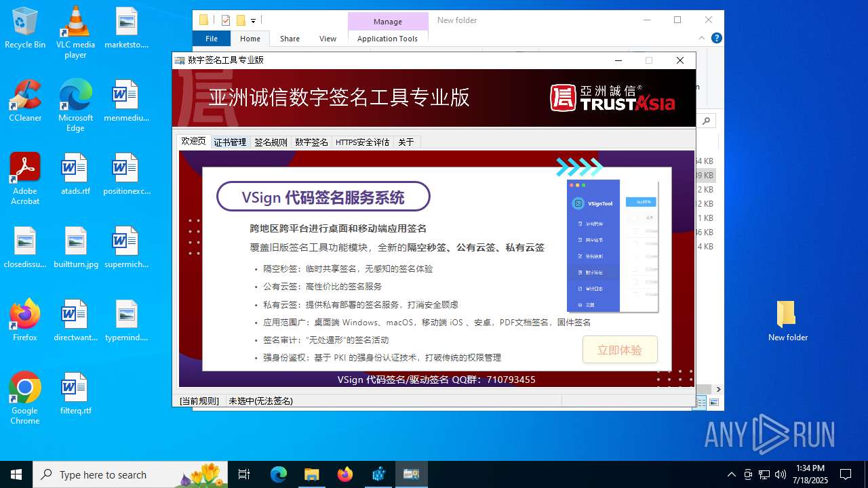Click Explorer horizontal scrollbar right arrow
This screenshot has width=868, height=488.
pos(718,389)
